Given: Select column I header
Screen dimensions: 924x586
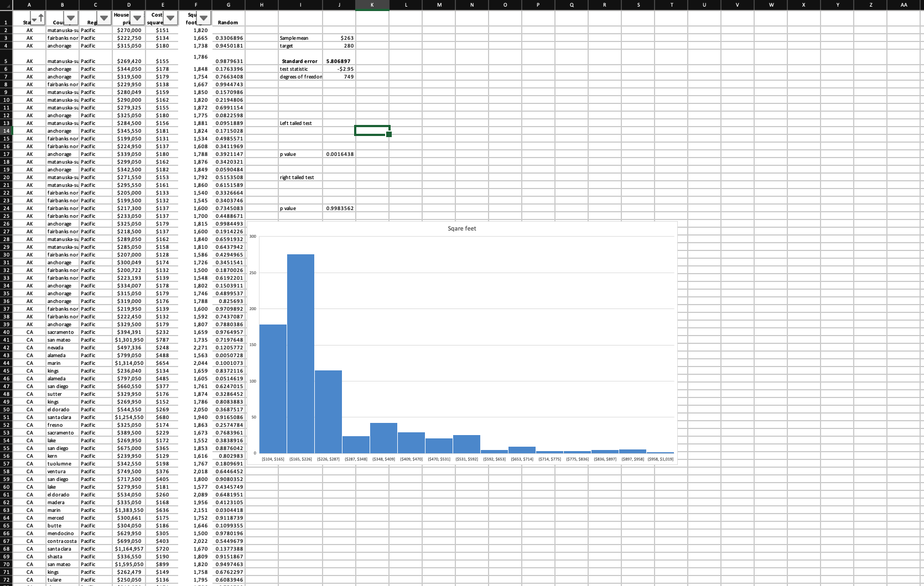Looking at the screenshot, I should (x=300, y=5).
